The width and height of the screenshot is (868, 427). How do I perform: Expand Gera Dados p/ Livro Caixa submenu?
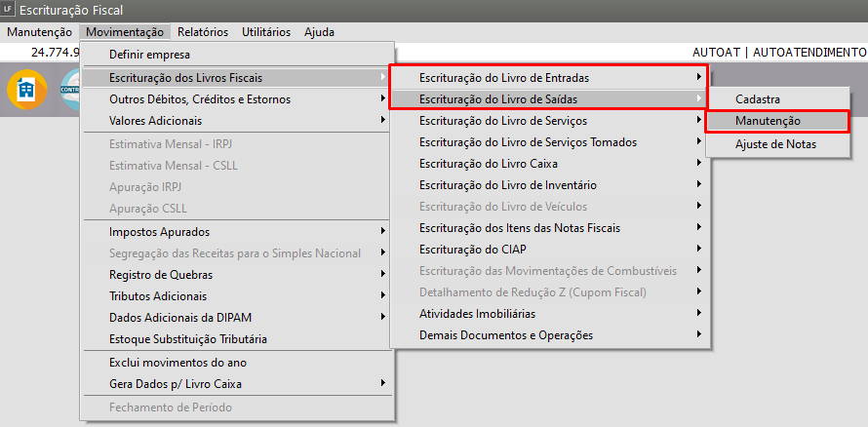[178, 383]
